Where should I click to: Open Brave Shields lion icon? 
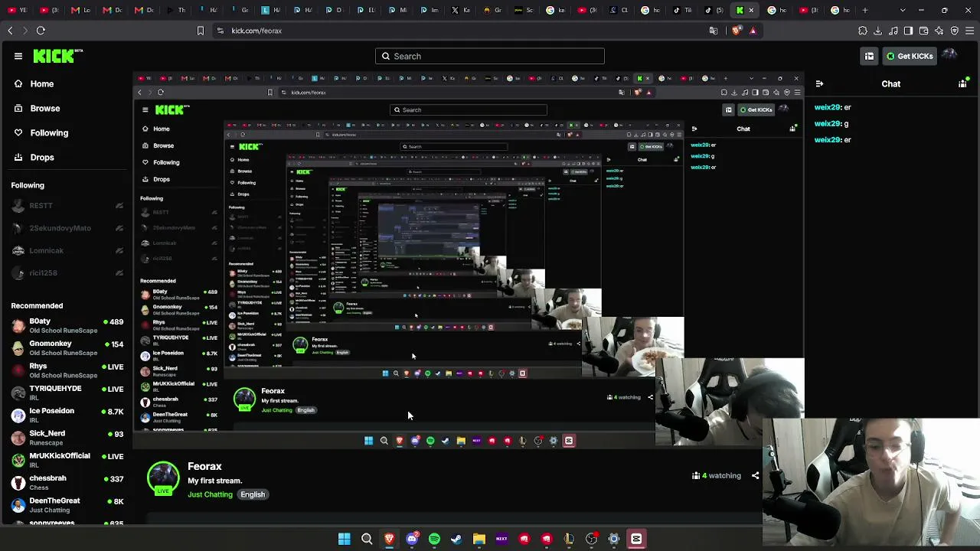pos(736,31)
